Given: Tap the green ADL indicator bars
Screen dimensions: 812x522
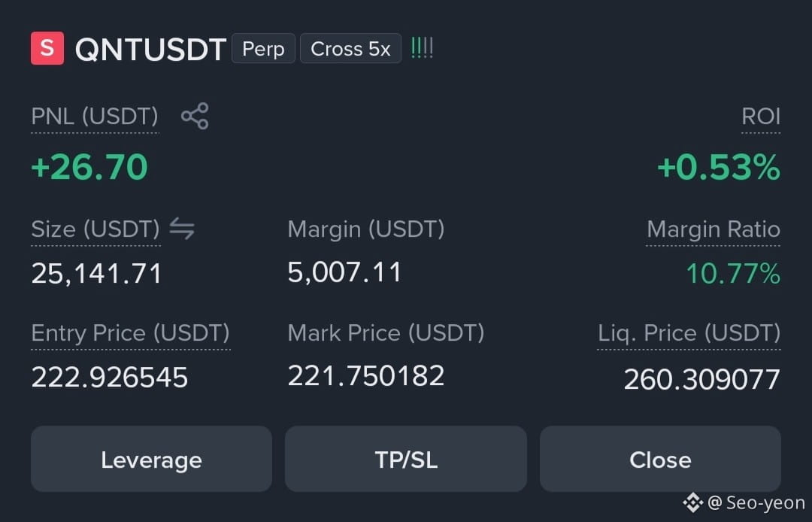Looking at the screenshot, I should point(422,48).
